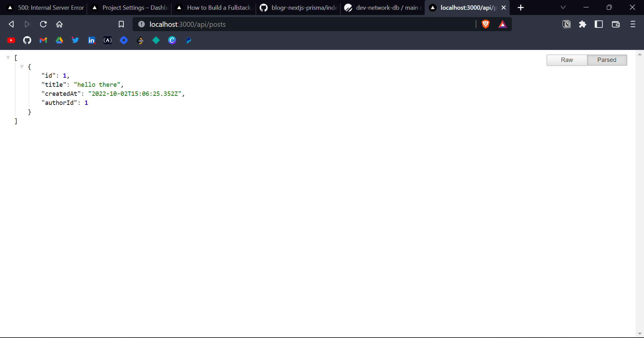Image resolution: width=644 pixels, height=338 pixels.
Task: Switch JSON view to Raw
Action: point(567,60)
